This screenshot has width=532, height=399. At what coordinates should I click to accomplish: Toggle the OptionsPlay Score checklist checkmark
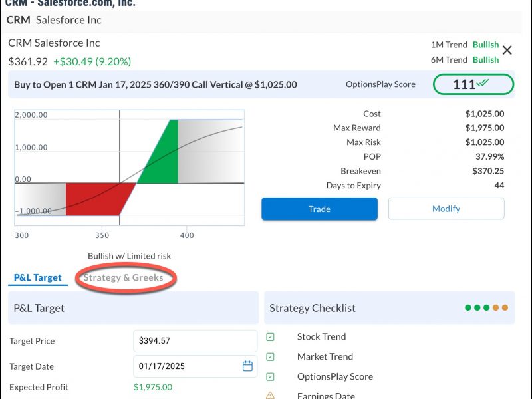[271, 377]
